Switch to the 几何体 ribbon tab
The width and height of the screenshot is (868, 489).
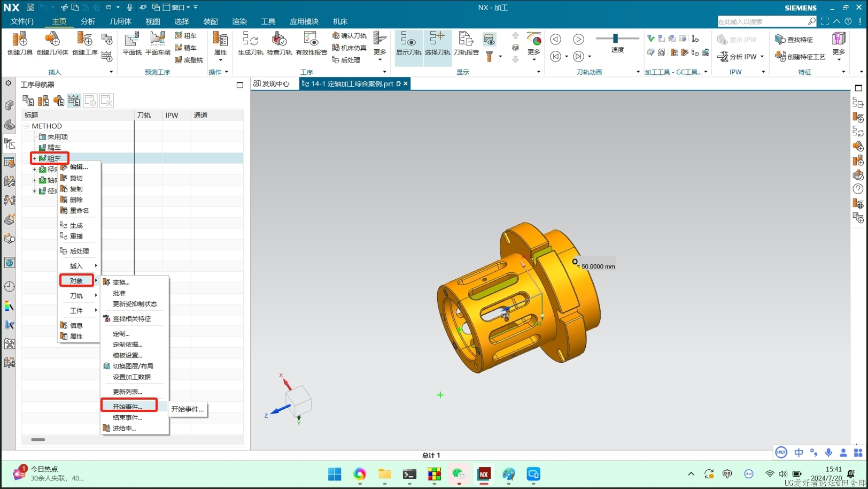120,21
